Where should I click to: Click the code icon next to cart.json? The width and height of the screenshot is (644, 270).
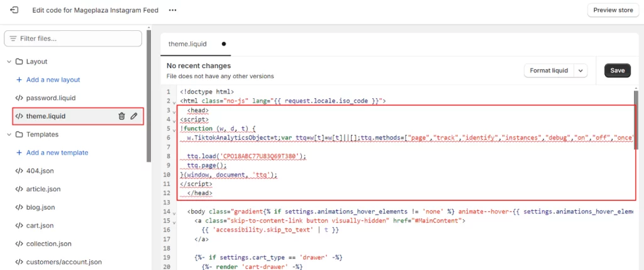pos(19,225)
